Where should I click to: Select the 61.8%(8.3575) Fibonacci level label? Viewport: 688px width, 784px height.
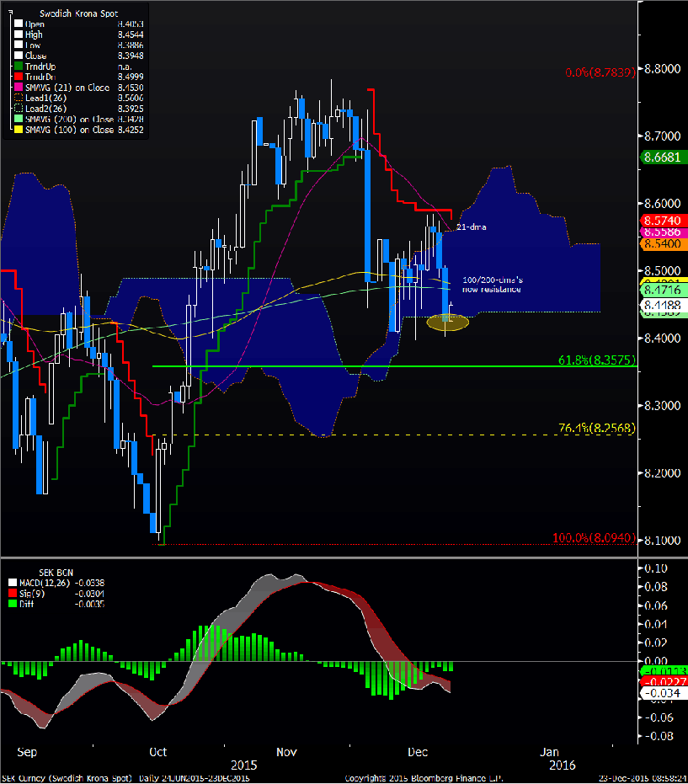pyautogui.click(x=600, y=360)
